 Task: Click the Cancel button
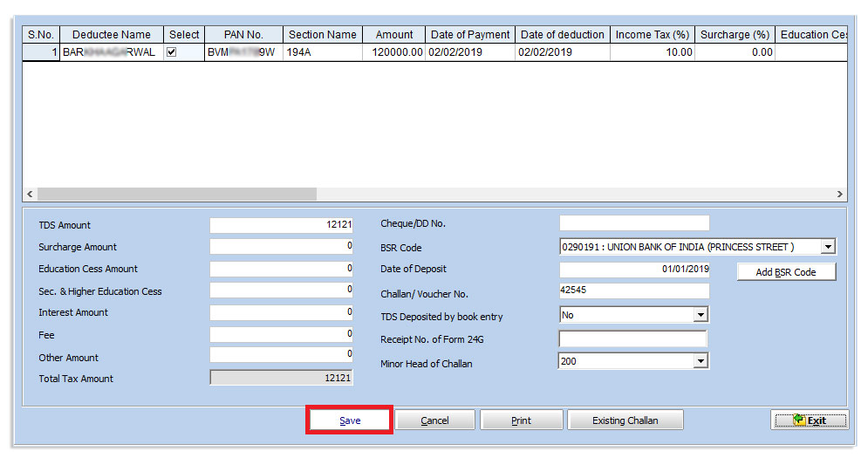pyautogui.click(x=434, y=420)
